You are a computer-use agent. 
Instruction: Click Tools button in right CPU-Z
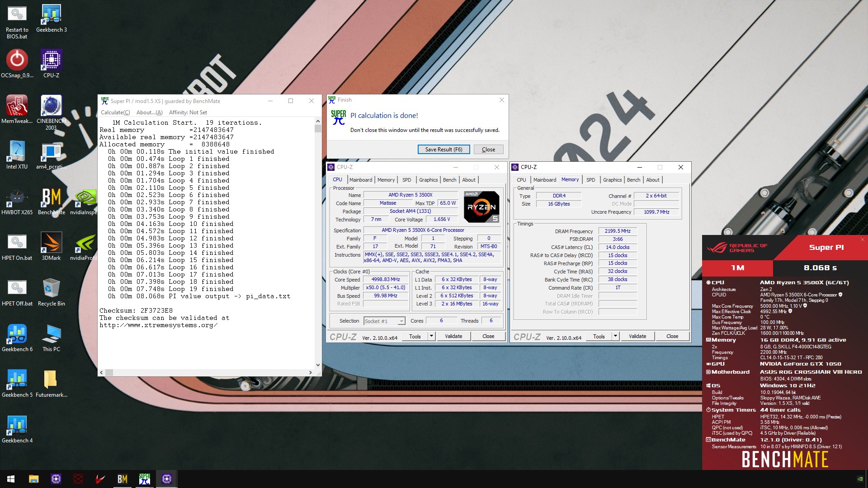pos(599,336)
